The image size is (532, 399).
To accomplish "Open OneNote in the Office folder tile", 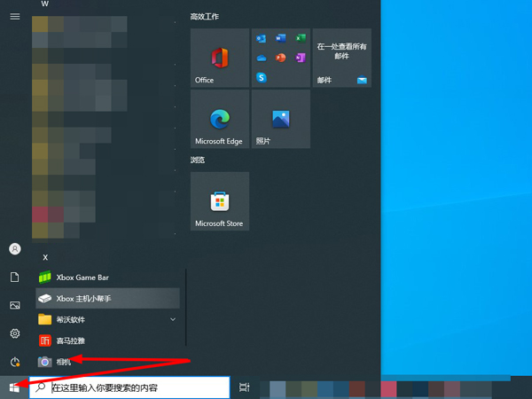I will (x=301, y=58).
